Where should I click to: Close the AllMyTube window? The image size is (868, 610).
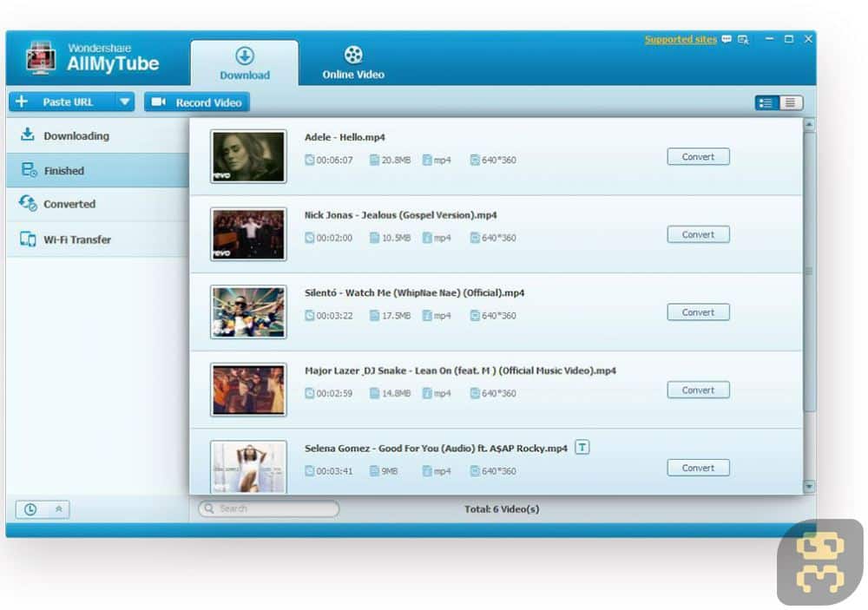tap(808, 39)
